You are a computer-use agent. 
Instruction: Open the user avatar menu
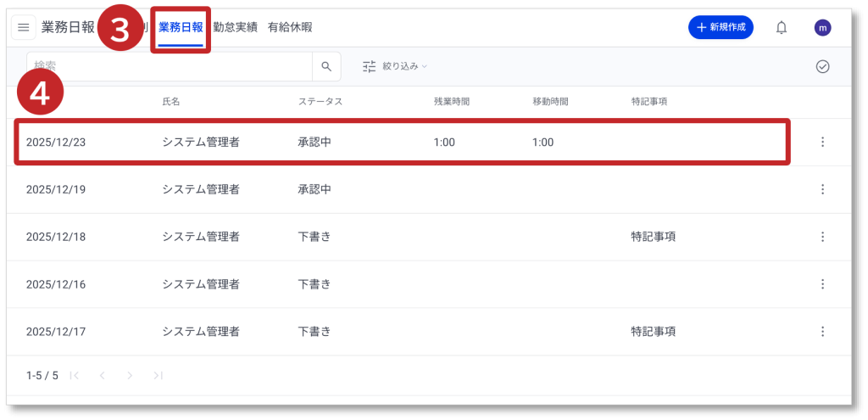click(822, 27)
